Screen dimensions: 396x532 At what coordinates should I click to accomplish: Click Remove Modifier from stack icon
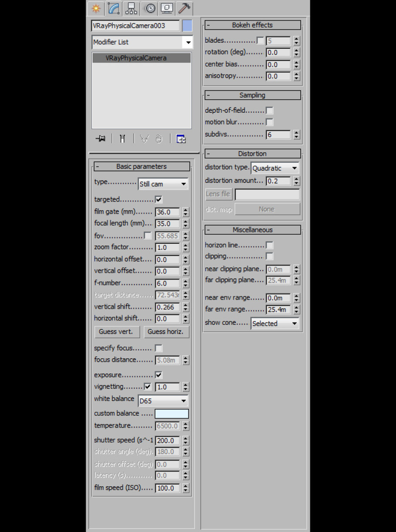(x=159, y=138)
